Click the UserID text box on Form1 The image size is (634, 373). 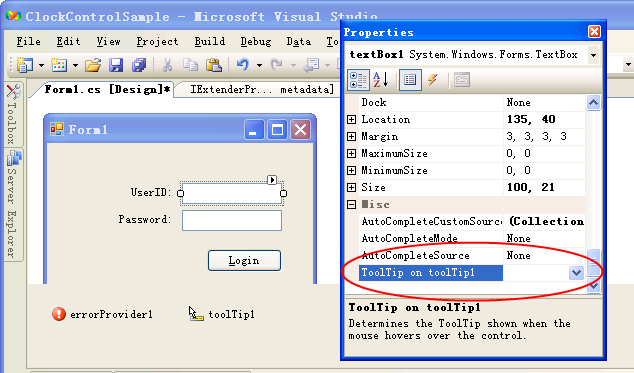pos(232,193)
